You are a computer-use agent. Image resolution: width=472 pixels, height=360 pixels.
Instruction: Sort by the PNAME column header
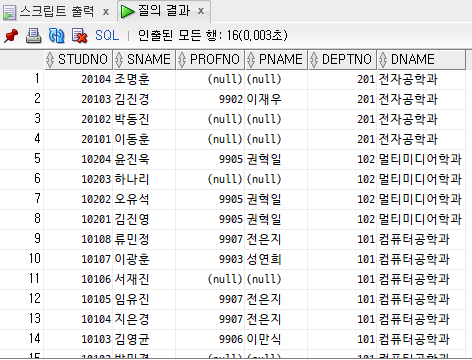point(276,60)
